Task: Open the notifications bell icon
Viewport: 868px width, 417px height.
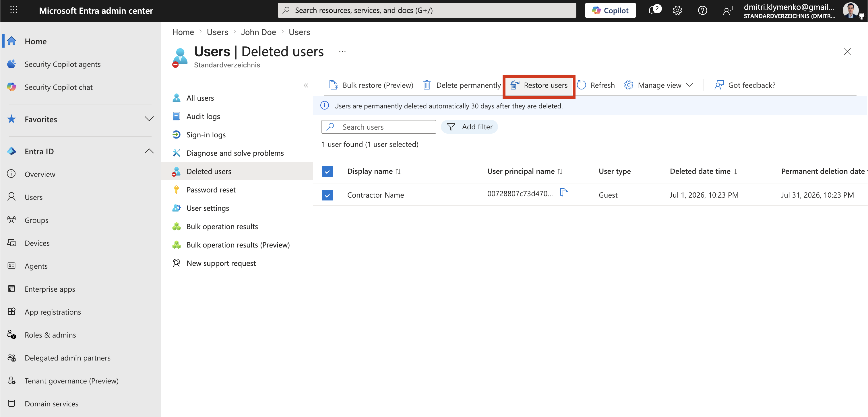Action: (x=653, y=10)
